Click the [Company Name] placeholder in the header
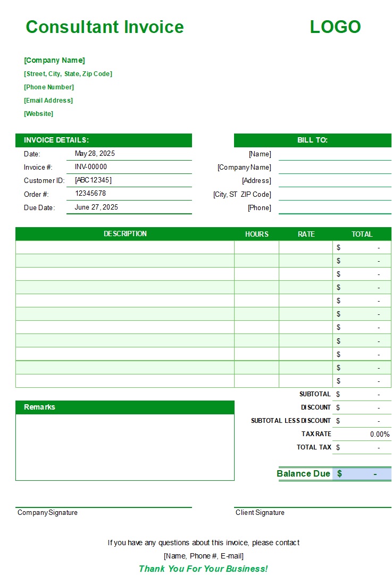Viewport: 392px width, 575px height. click(x=54, y=60)
